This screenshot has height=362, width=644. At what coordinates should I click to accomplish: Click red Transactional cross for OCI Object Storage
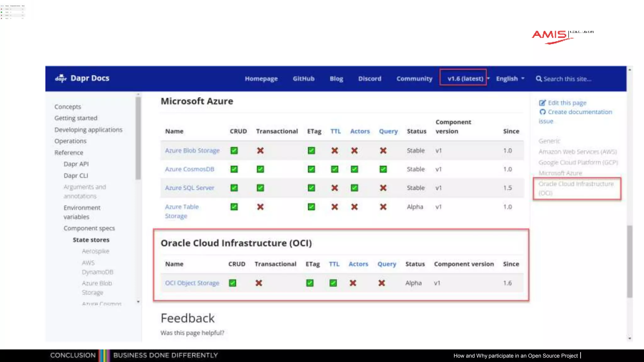coord(259,283)
